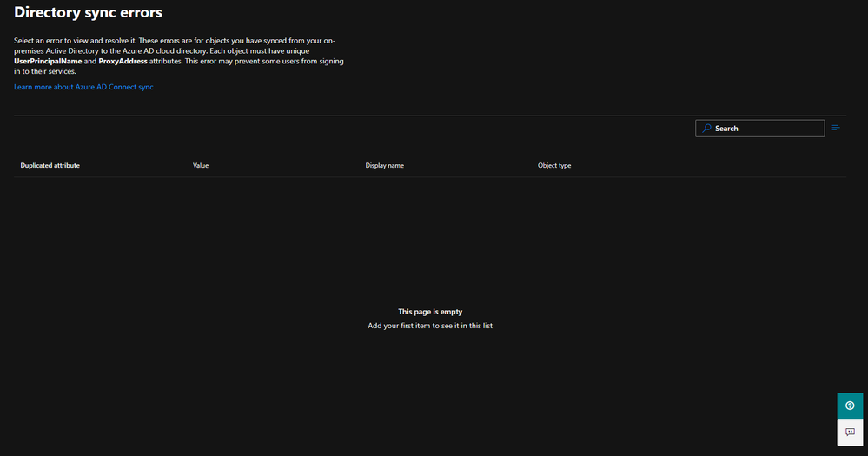Click into the Search input field
Screen dimensions: 868x456
759,129
